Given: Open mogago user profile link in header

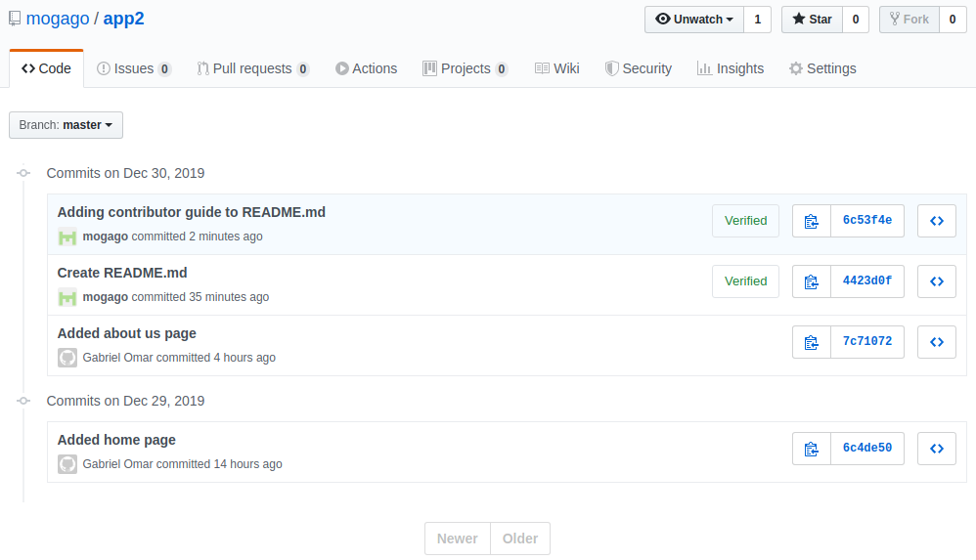Looking at the screenshot, I should 58,19.
